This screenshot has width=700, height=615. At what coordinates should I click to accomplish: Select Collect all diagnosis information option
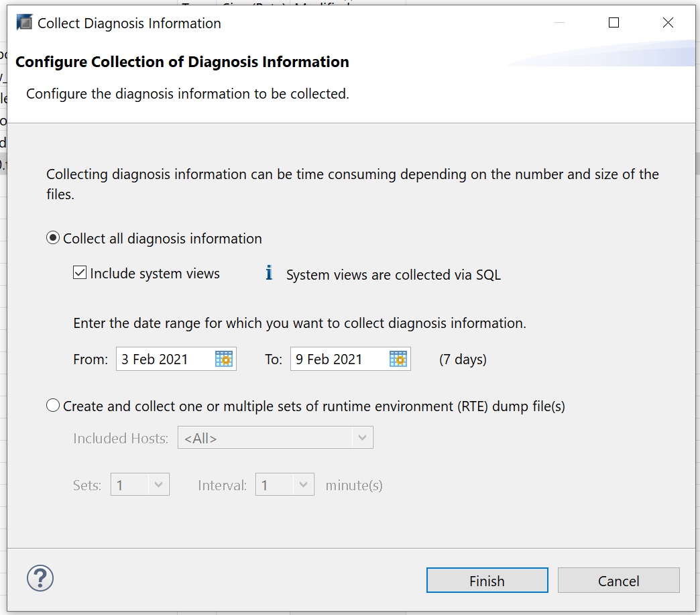coord(53,239)
